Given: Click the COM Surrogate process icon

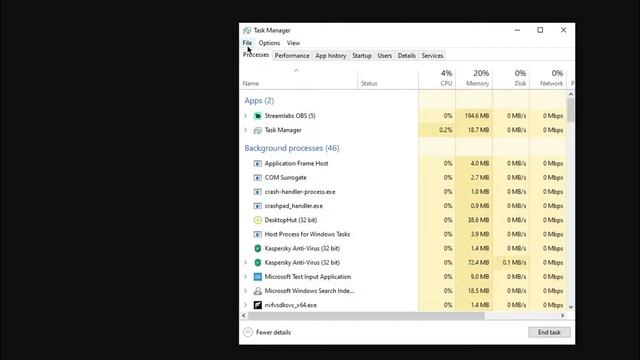Looking at the screenshot, I should (x=258, y=178).
